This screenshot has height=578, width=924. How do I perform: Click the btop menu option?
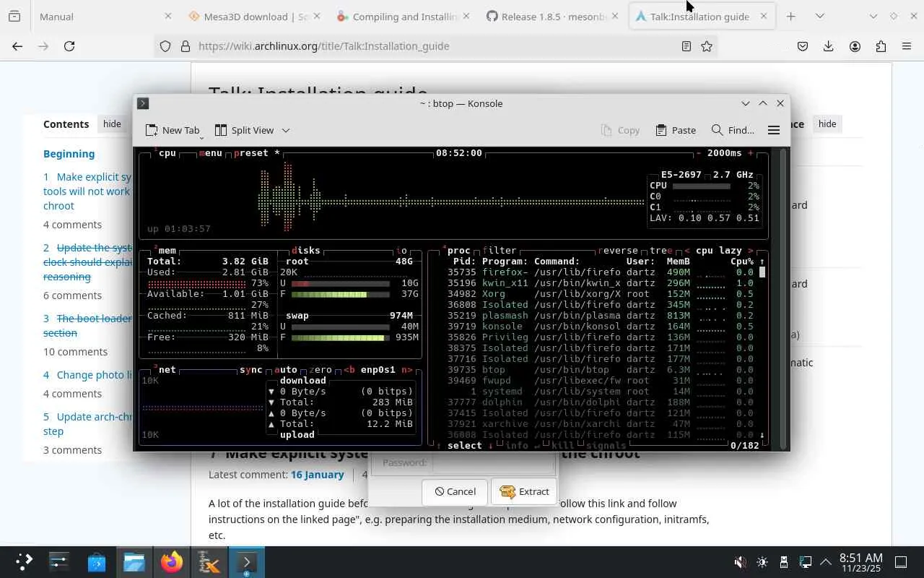(210, 153)
